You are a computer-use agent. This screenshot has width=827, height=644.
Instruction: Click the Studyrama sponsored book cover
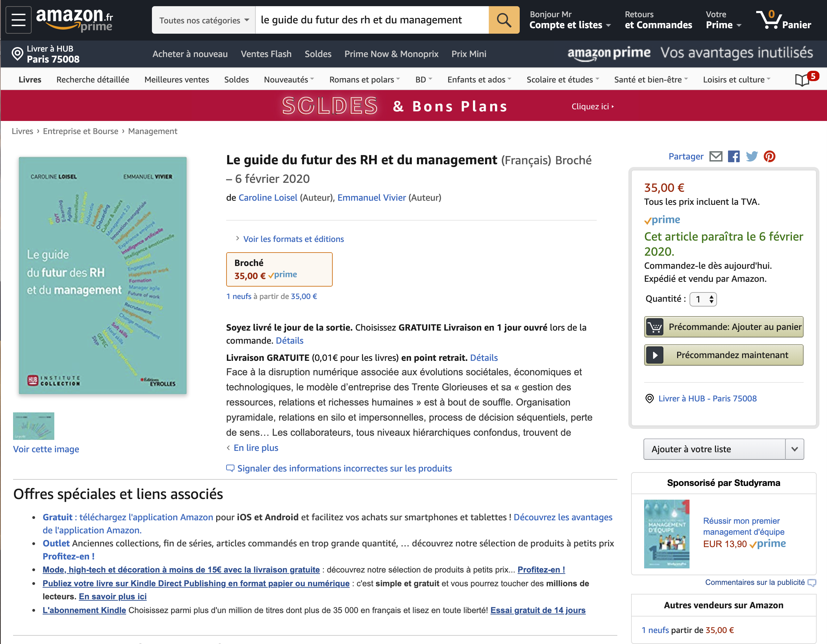click(666, 534)
